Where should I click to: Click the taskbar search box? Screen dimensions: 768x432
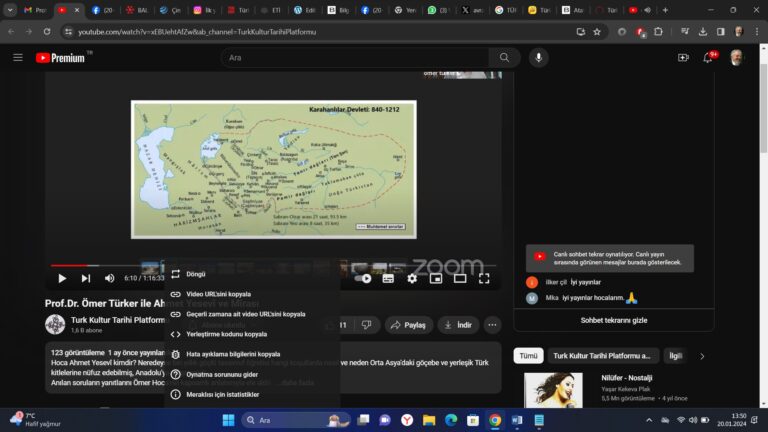point(296,420)
